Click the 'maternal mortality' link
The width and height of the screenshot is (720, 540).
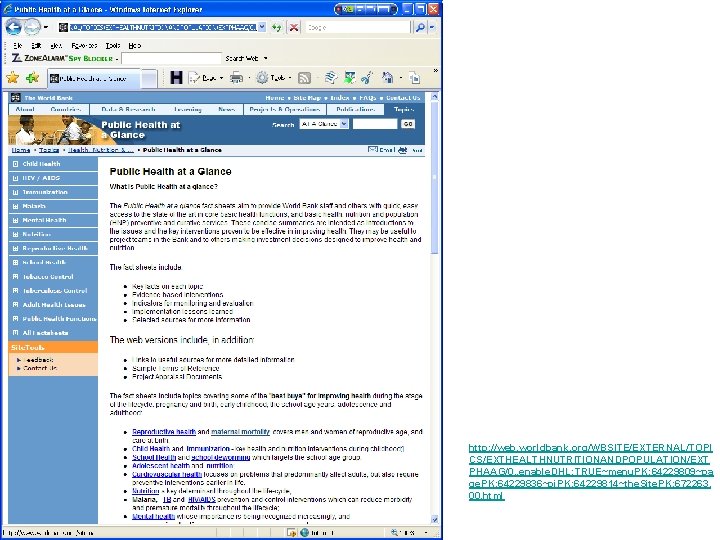[x=240, y=432]
